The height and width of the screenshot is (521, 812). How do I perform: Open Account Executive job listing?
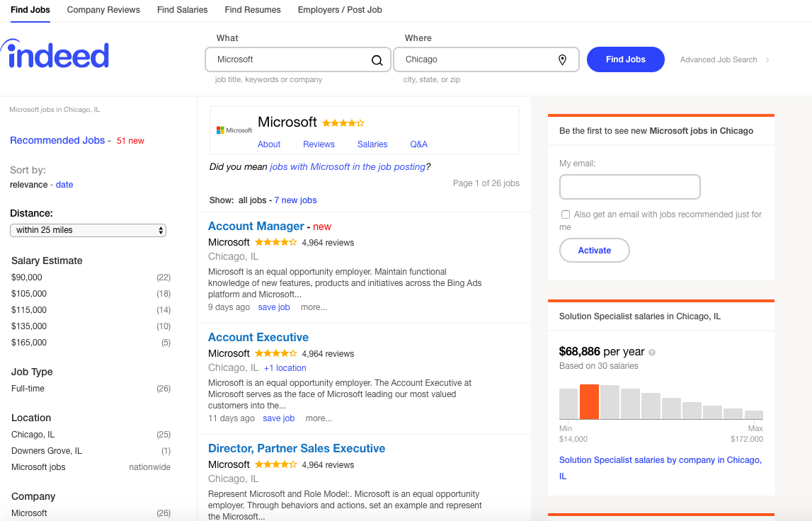258,337
